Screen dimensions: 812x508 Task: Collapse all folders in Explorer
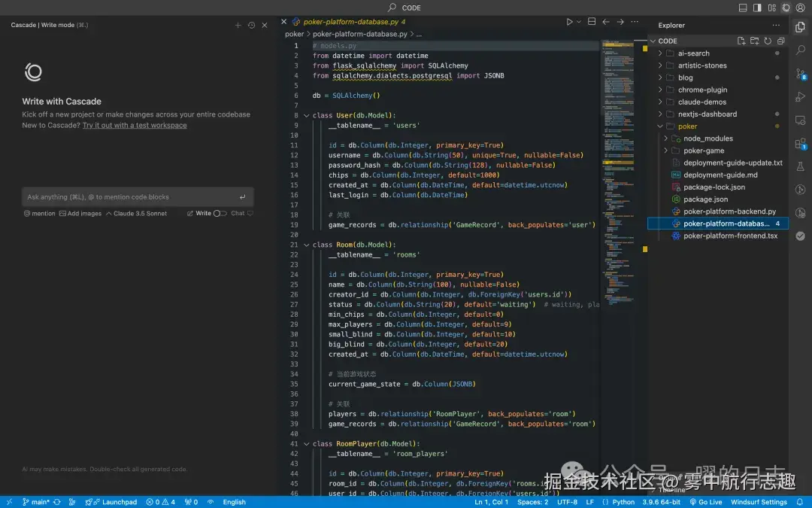tap(780, 41)
